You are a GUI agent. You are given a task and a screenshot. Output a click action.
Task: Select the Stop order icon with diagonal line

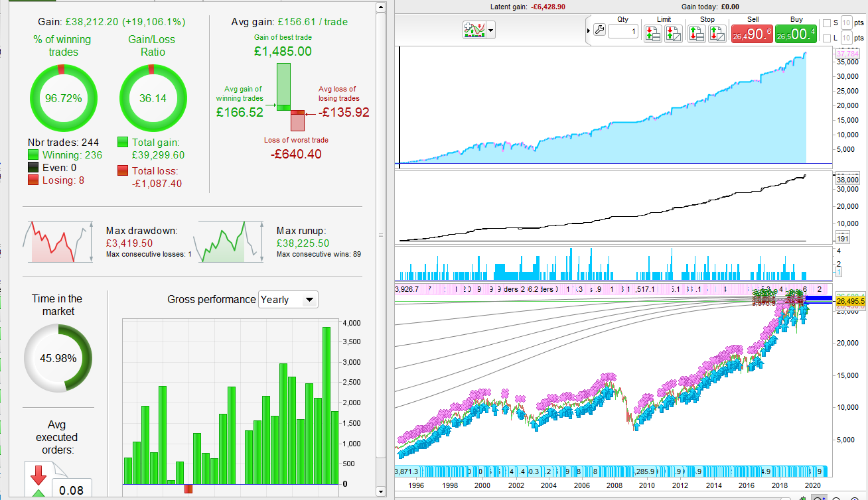point(717,34)
